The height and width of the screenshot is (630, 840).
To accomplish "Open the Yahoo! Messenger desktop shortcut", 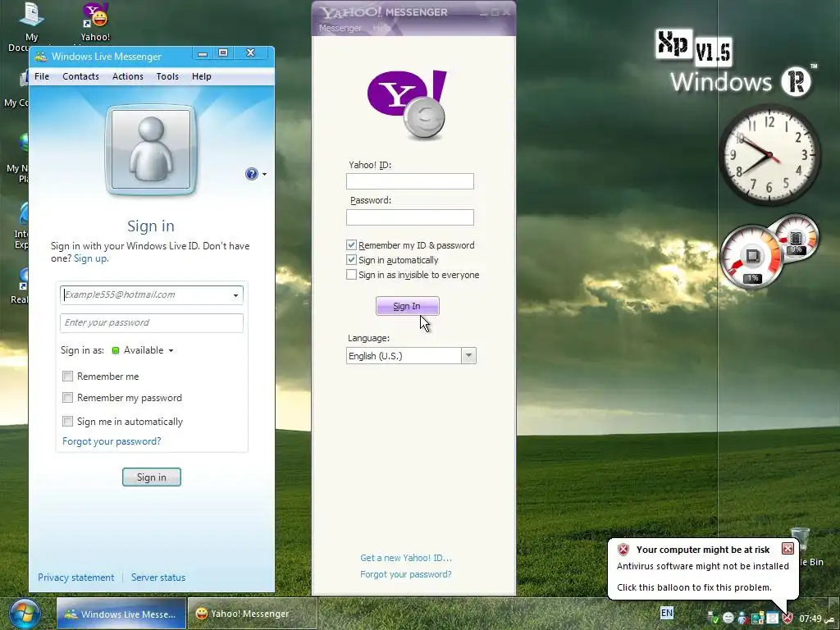I will [95, 21].
